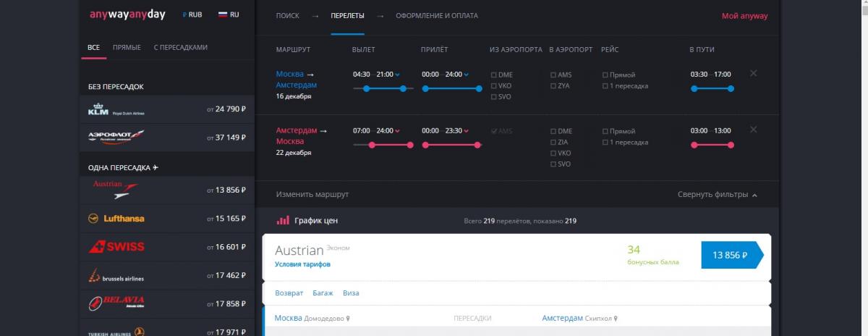
Task: Select the Lufthansa price от 15 165 ₽
Action: click(x=226, y=218)
